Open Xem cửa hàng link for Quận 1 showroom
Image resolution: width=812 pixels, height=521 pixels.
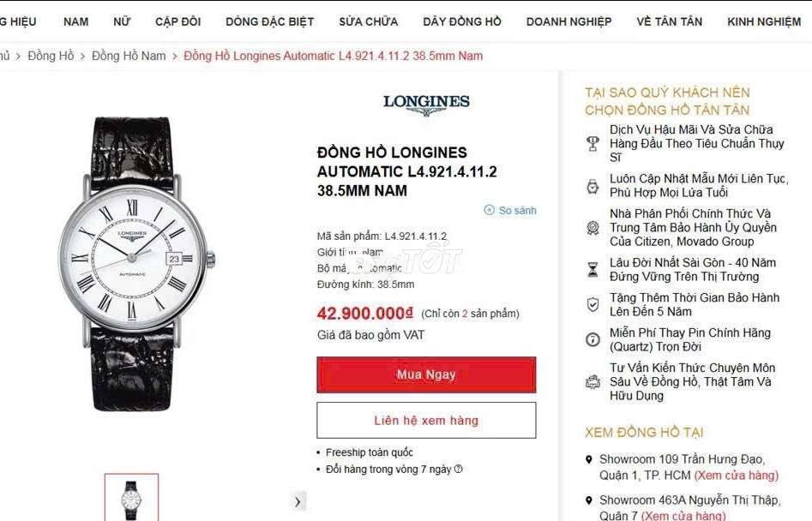(736, 475)
